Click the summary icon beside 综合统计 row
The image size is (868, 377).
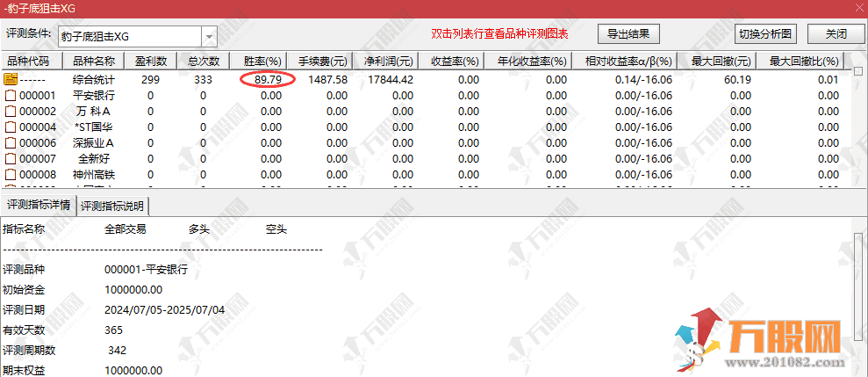(x=10, y=80)
